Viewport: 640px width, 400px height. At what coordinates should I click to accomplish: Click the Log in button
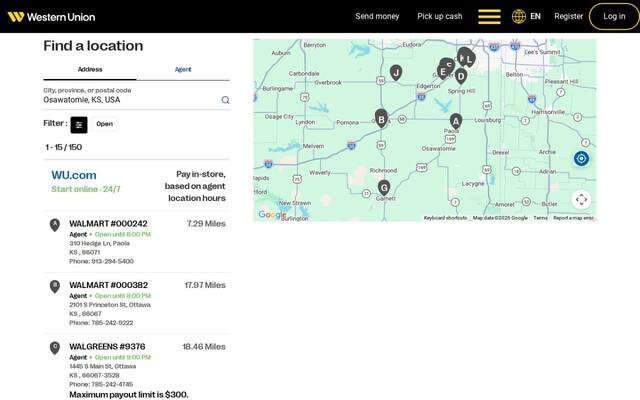pyautogui.click(x=614, y=16)
